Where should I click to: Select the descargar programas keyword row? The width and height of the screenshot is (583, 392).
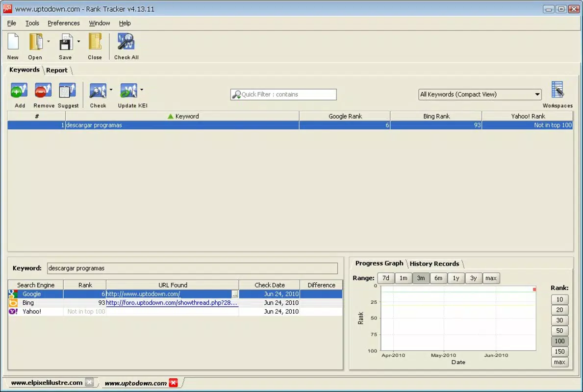tap(290, 125)
